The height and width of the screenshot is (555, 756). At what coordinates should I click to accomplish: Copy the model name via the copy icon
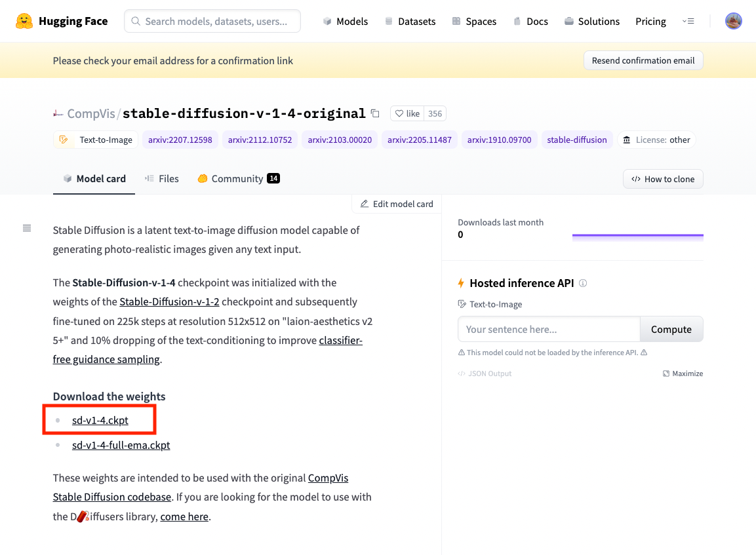tap(375, 113)
